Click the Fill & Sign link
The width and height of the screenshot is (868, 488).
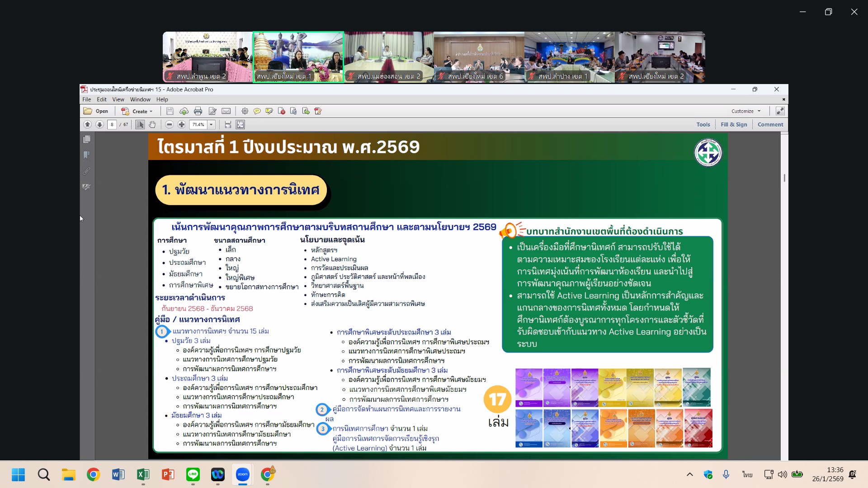[734, 125]
